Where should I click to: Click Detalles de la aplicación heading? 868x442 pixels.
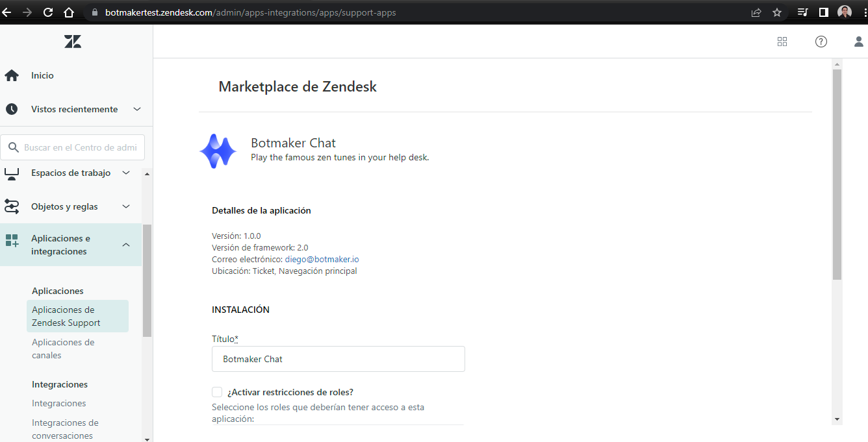(261, 210)
